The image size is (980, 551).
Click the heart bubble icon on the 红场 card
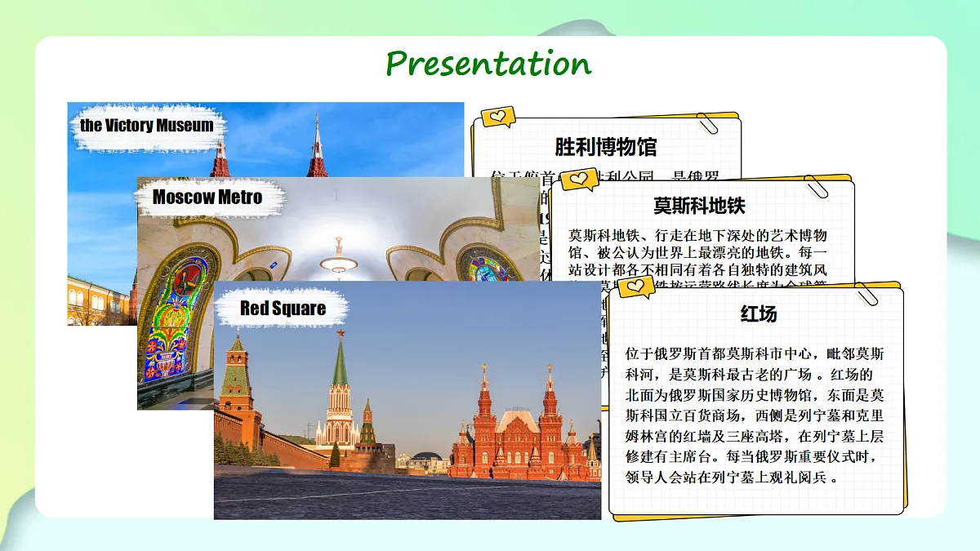click(636, 287)
